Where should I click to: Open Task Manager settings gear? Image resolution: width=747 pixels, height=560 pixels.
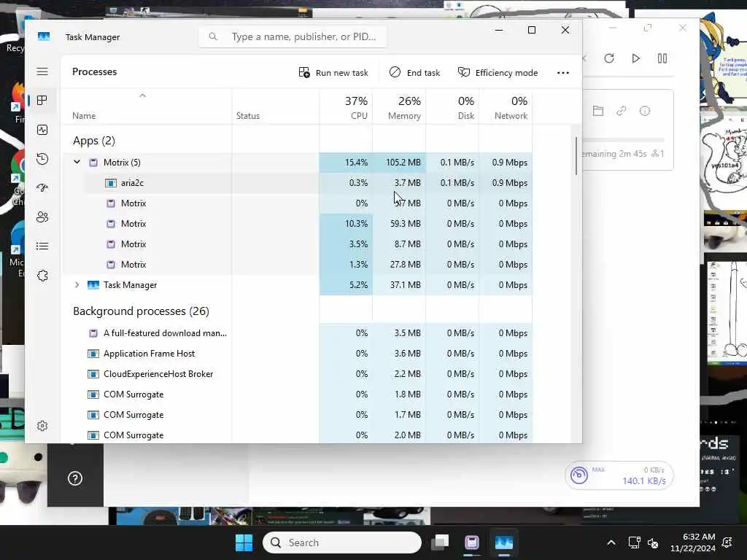42,425
